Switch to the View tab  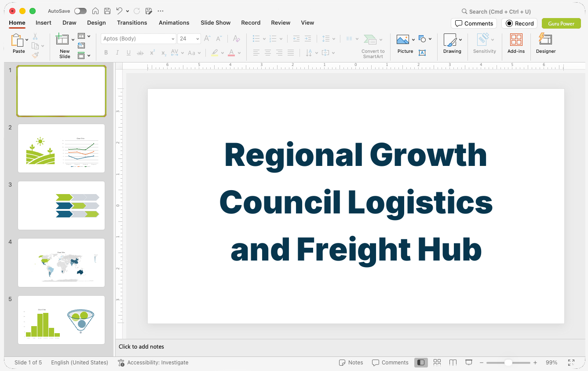tap(307, 23)
